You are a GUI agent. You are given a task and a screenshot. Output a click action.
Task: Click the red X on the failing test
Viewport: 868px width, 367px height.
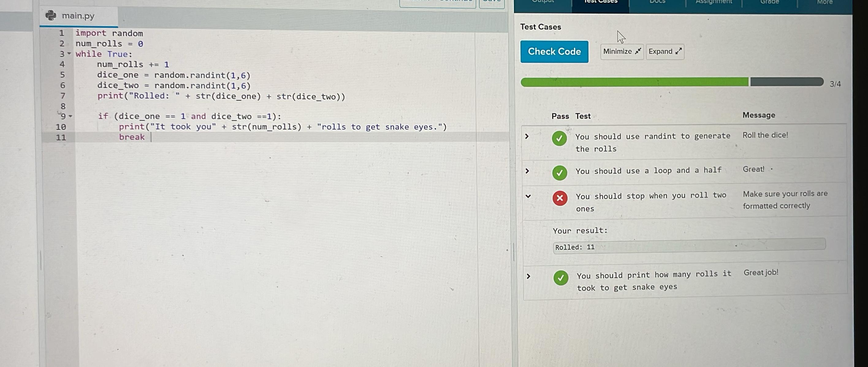click(560, 198)
